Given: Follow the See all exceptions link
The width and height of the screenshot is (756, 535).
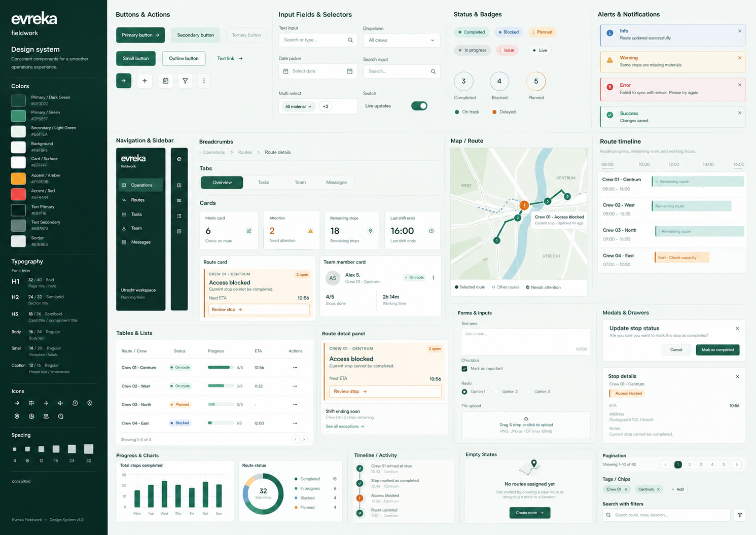Looking at the screenshot, I should coord(345,426).
